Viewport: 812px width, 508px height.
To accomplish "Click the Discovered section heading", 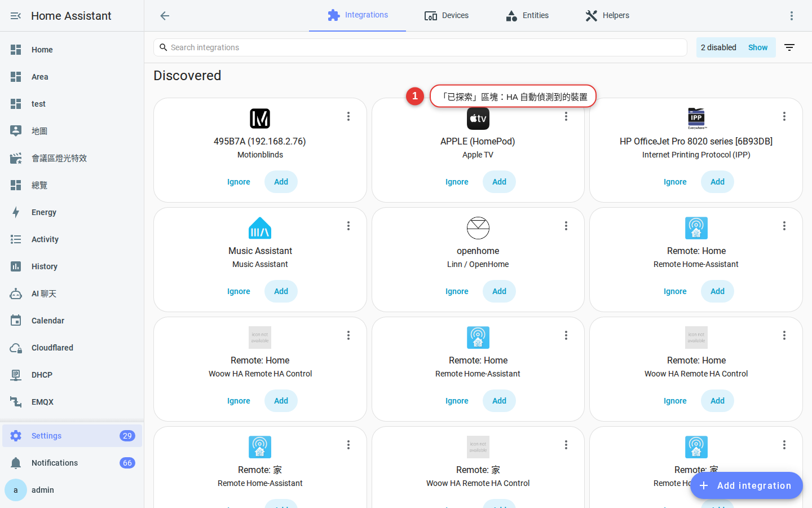I will [x=187, y=76].
